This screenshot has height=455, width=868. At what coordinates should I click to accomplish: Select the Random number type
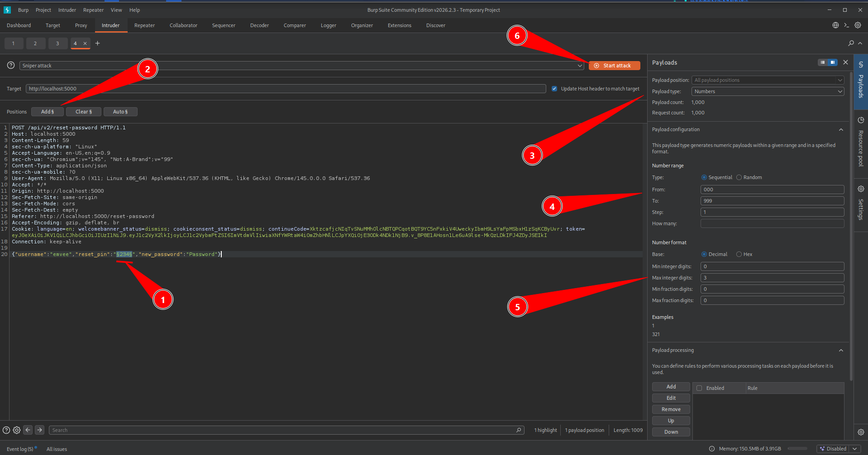(739, 177)
